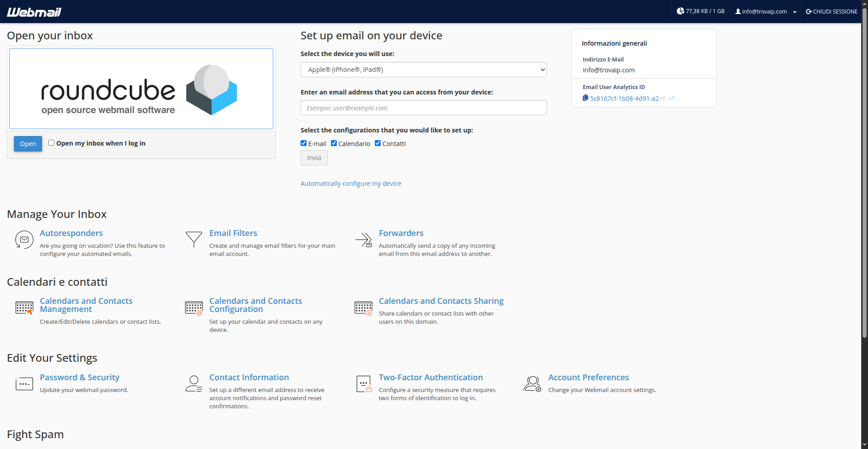The image size is (868, 449).
Task: Click the Forwarders arrow icon
Action: coord(363,240)
